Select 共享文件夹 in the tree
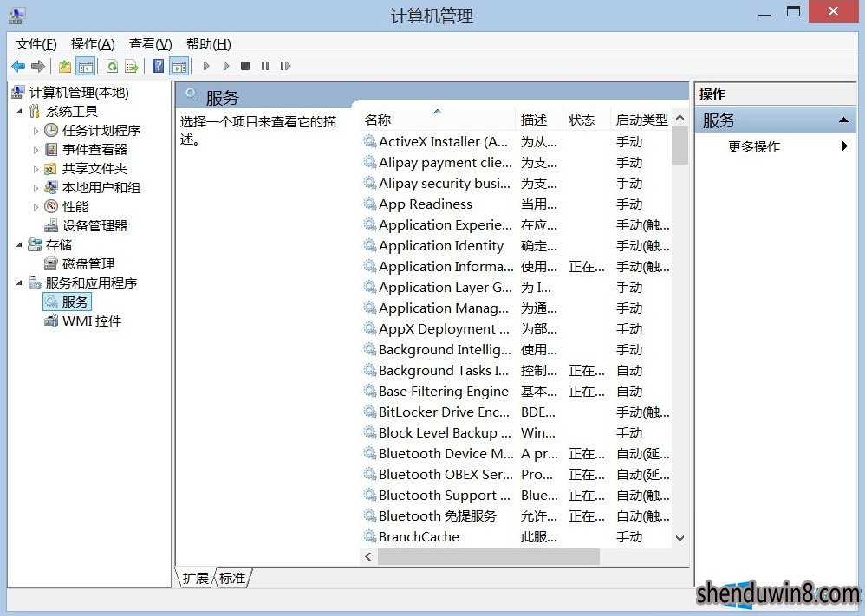The image size is (865, 616). pyautogui.click(x=94, y=169)
